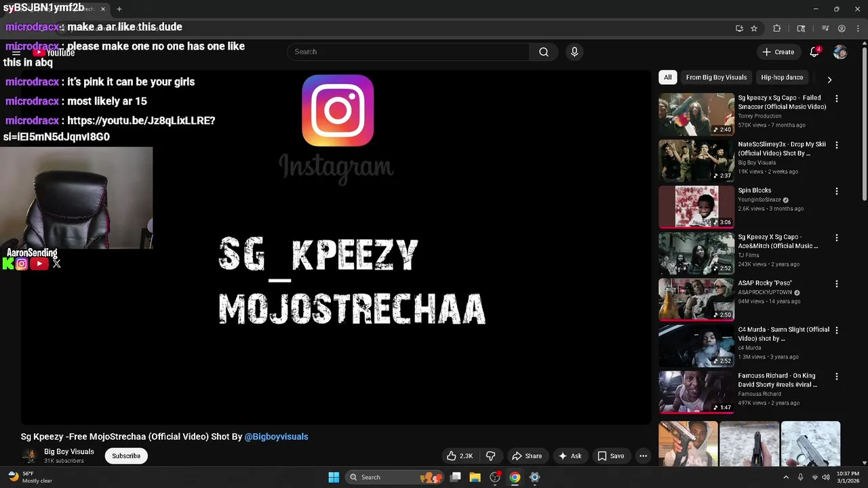Open Famouss Richard On King David thumbnail
Viewport: 868px width, 488px height.
[x=696, y=392]
